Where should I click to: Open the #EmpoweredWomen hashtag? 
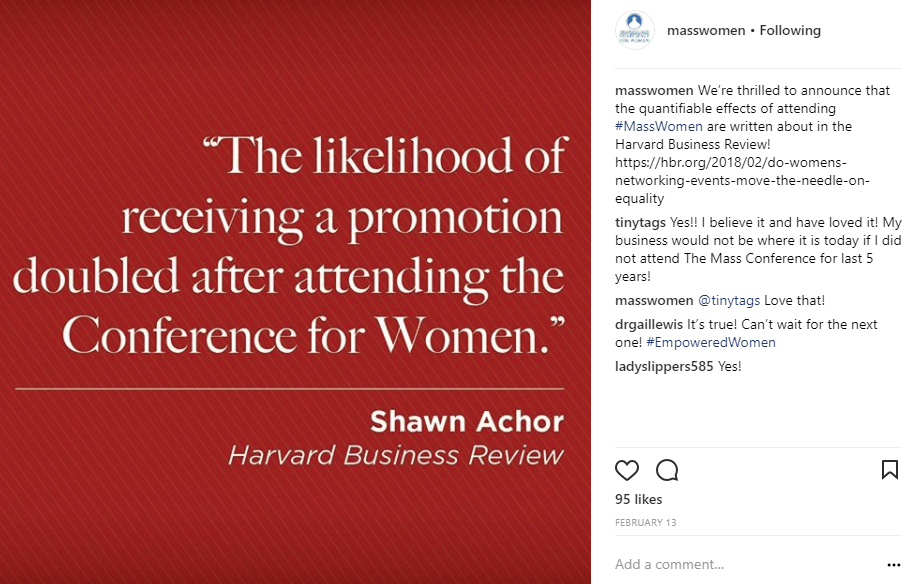711,342
